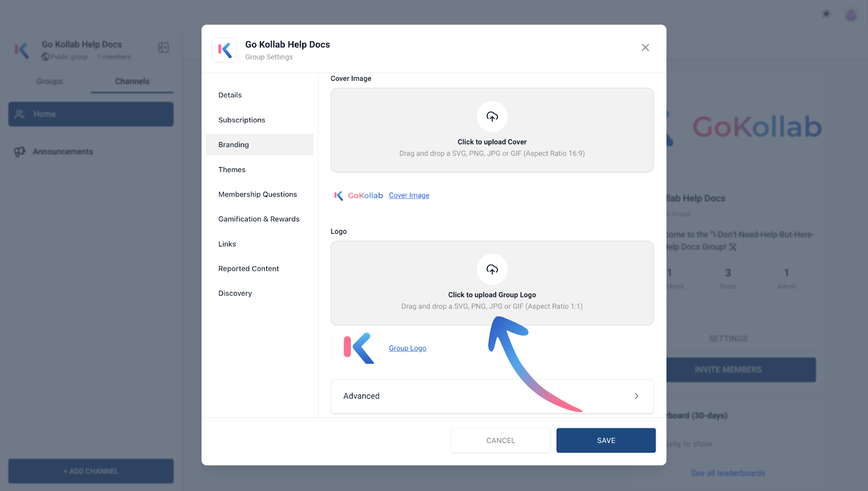Screen dimensions: 868x491
Task: Select the Branding settings tab
Action: pos(260,145)
